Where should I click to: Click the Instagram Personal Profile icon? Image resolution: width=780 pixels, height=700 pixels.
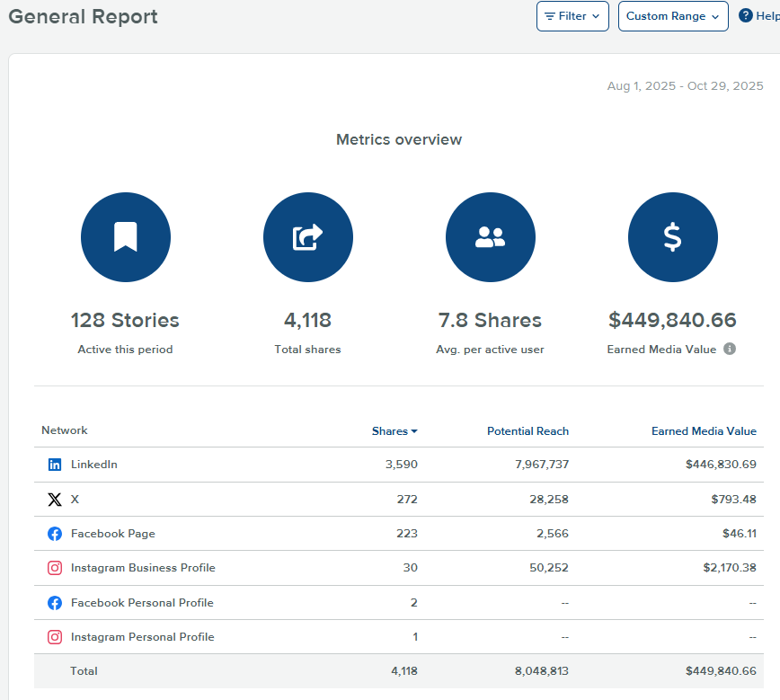pos(54,636)
